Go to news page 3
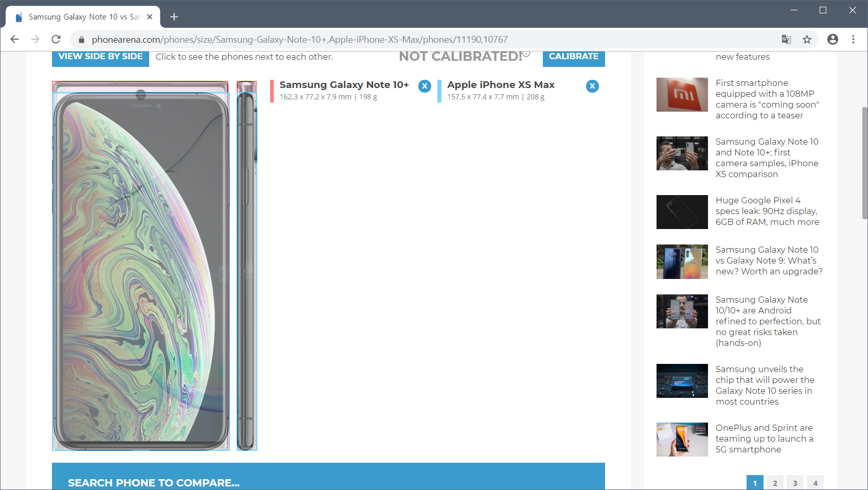The image size is (868, 490). 795,483
